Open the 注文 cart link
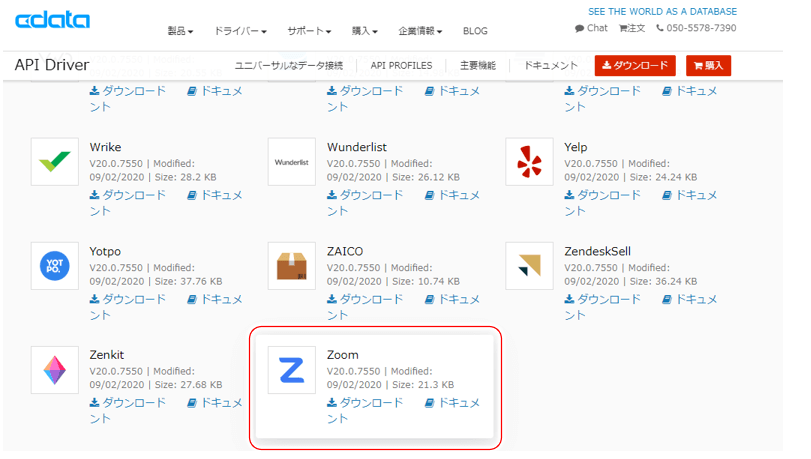811x459 pixels. (632, 28)
